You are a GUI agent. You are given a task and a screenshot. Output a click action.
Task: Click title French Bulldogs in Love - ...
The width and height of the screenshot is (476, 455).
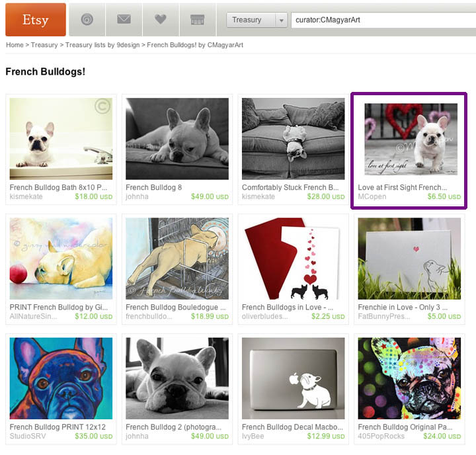(x=288, y=307)
